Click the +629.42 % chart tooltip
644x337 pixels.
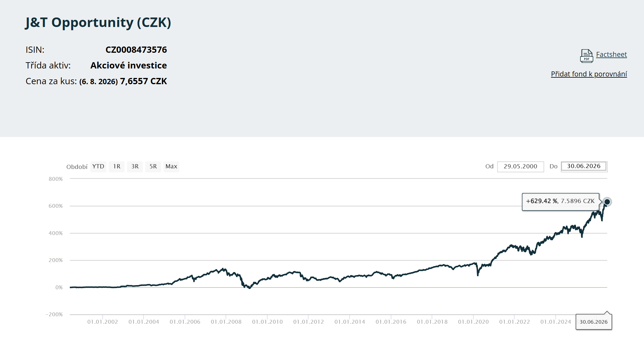point(561,202)
